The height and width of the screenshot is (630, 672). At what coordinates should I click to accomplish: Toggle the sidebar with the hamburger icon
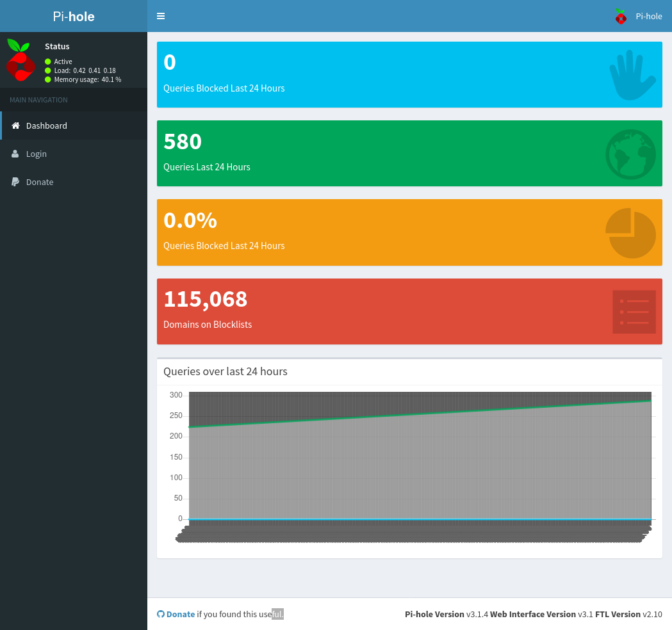point(161,16)
